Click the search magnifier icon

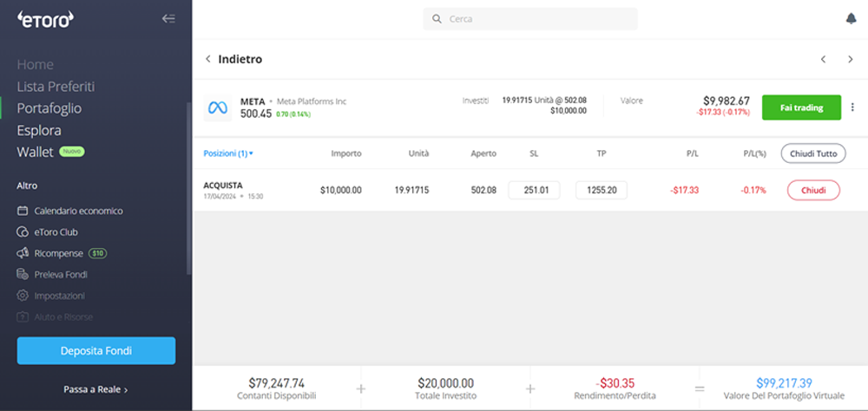pos(437,19)
